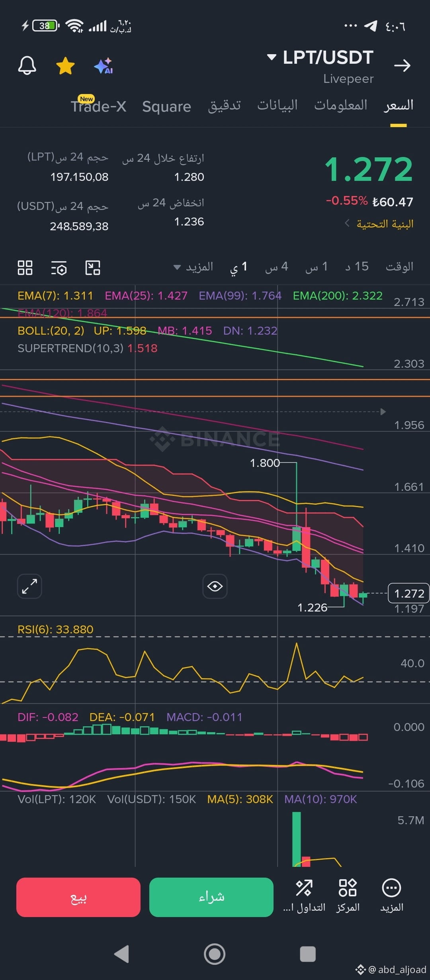Tap Android recent apps button

pos(308,954)
